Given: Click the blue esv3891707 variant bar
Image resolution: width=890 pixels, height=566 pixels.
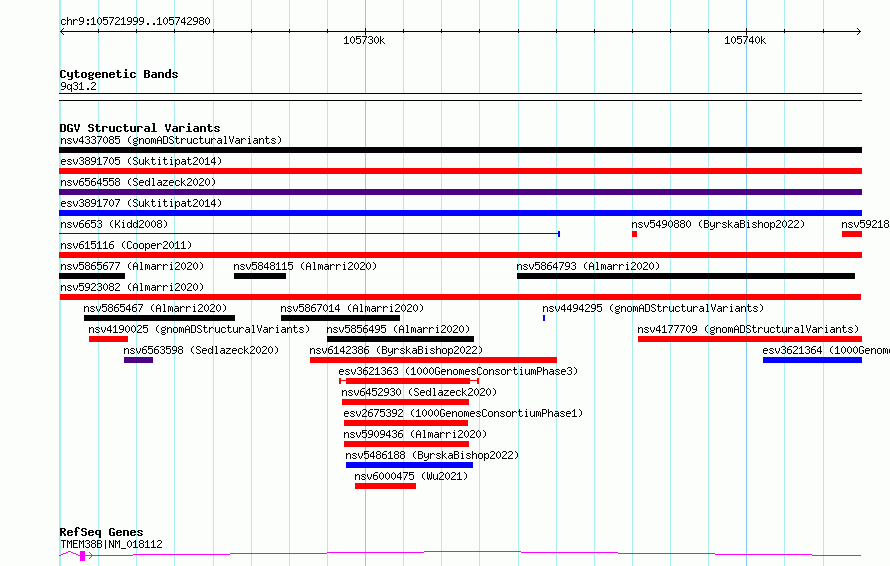Looking at the screenshot, I should 460,213.
